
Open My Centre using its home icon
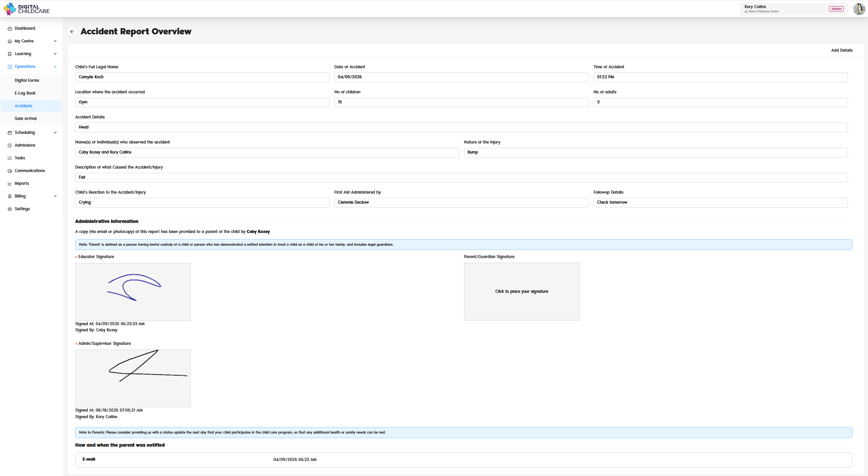tap(10, 41)
